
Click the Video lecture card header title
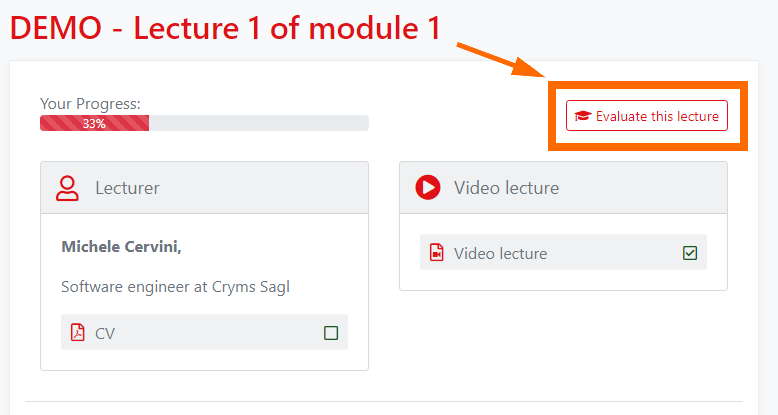coord(506,187)
